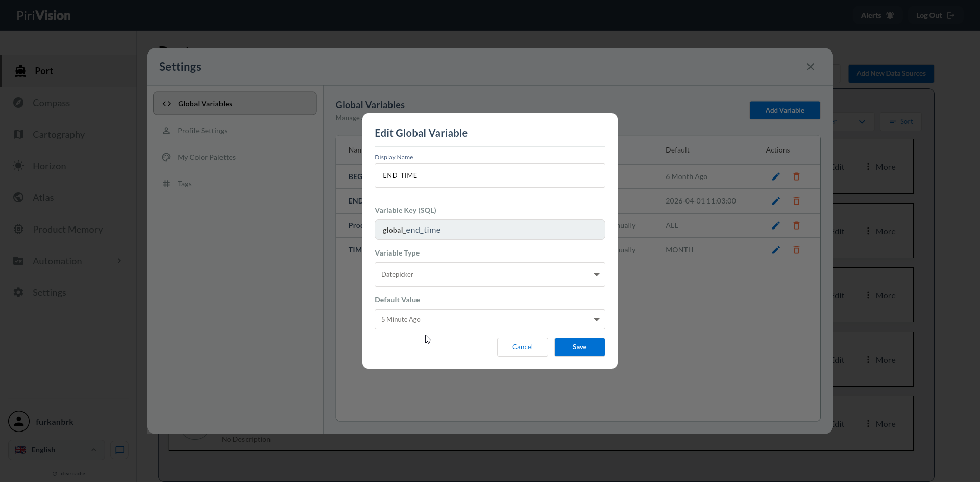The width and height of the screenshot is (980, 482).
Task: Open the Default Value 5 Minute Ago dropdown
Action: (x=489, y=319)
